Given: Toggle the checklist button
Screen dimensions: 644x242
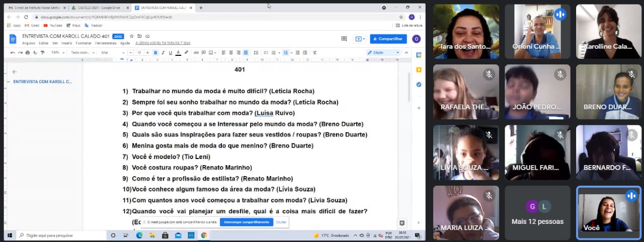Looking at the screenshot, I should pos(266,52).
